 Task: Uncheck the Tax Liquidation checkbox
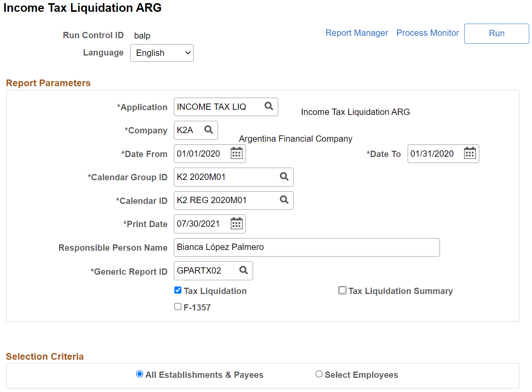pos(178,290)
